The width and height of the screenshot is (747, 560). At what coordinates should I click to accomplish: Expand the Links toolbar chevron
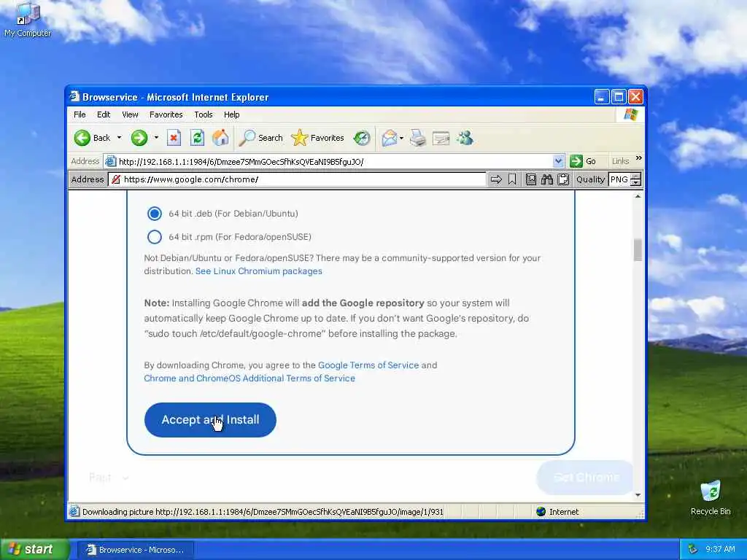(x=639, y=157)
